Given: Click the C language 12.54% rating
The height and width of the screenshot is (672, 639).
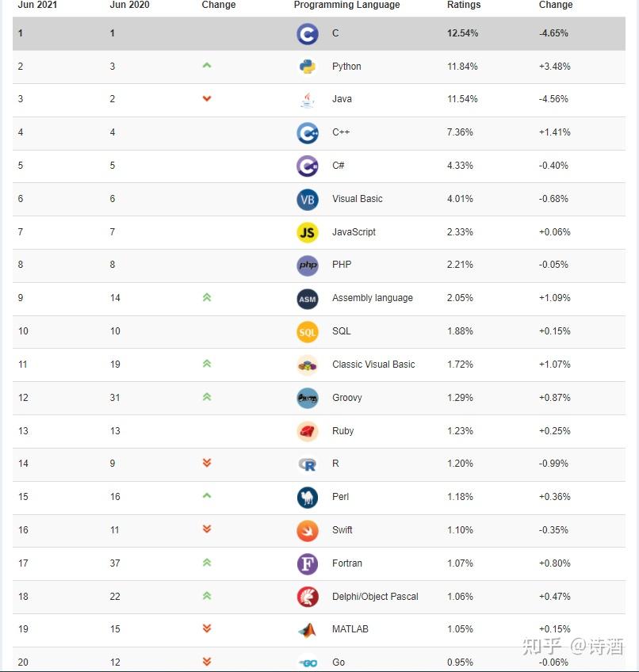Looking at the screenshot, I should point(464,33).
